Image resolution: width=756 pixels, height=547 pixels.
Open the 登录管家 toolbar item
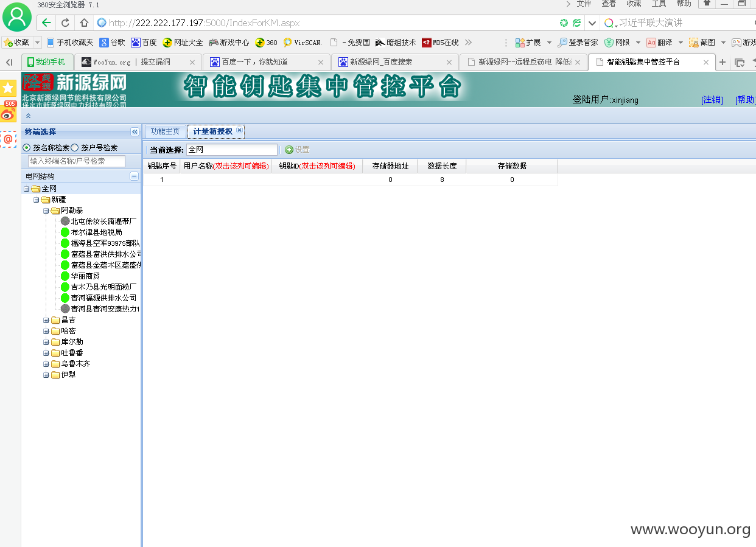click(x=578, y=43)
